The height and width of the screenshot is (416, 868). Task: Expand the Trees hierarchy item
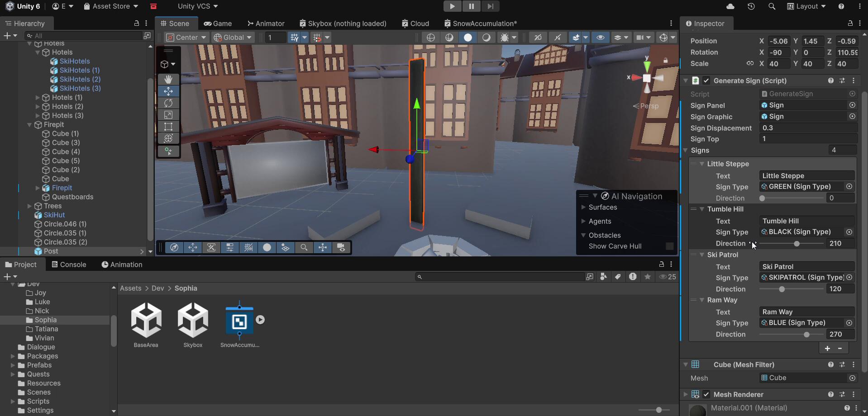pos(29,206)
